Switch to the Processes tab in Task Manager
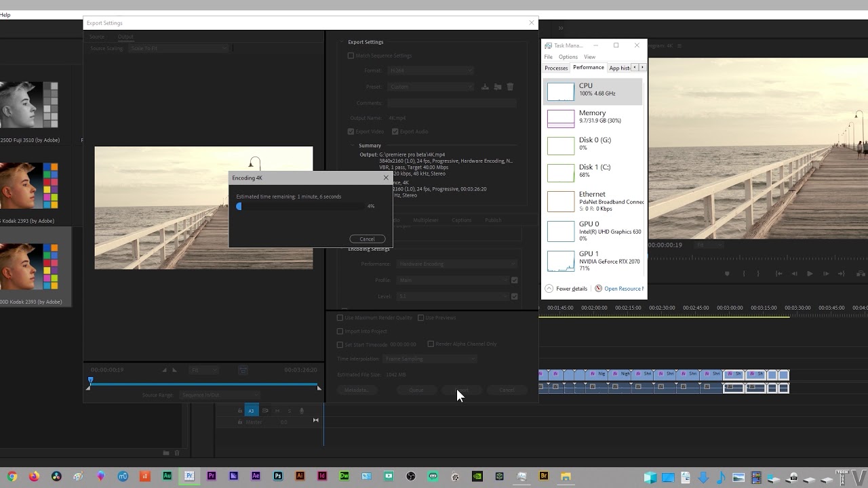868x488 pixels. click(556, 68)
